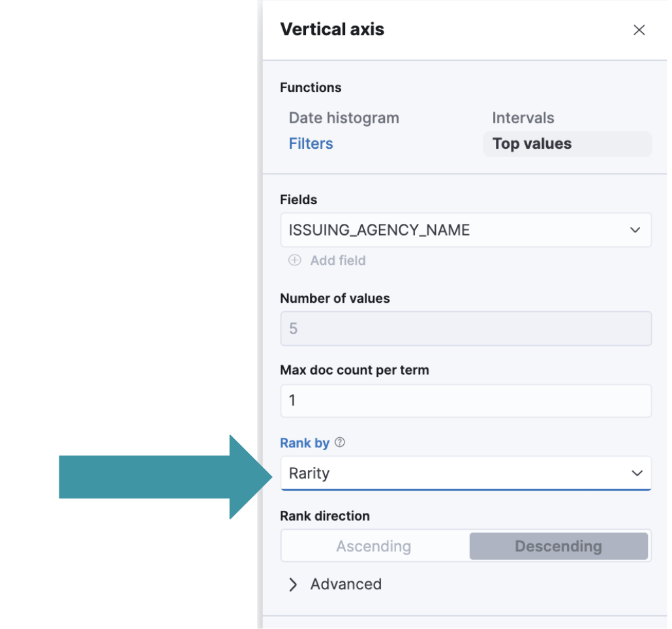Select the Ascending rank direction
Viewport: 672px width, 629px height.
tap(374, 546)
